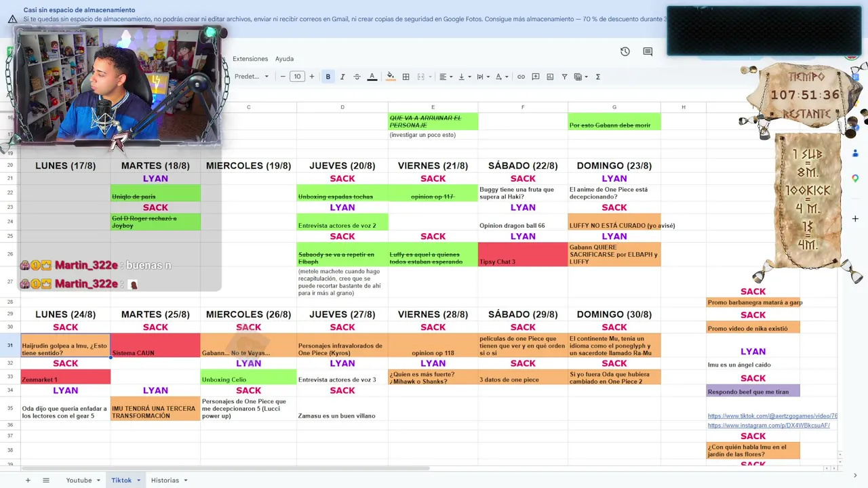Open the Youtube tab options arrow
Screen dimensions: 868x488
click(98, 481)
